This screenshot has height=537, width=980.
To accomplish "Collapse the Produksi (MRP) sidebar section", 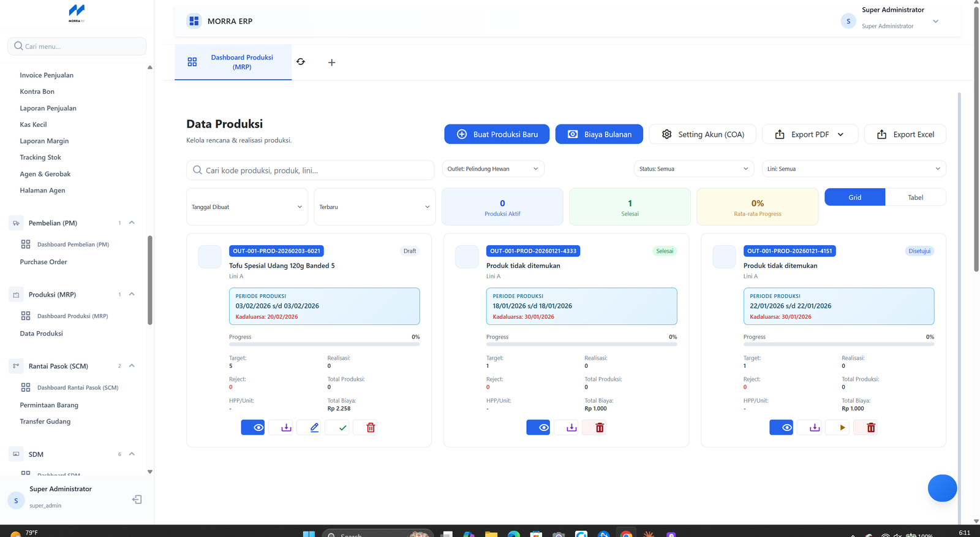I will click(x=132, y=294).
